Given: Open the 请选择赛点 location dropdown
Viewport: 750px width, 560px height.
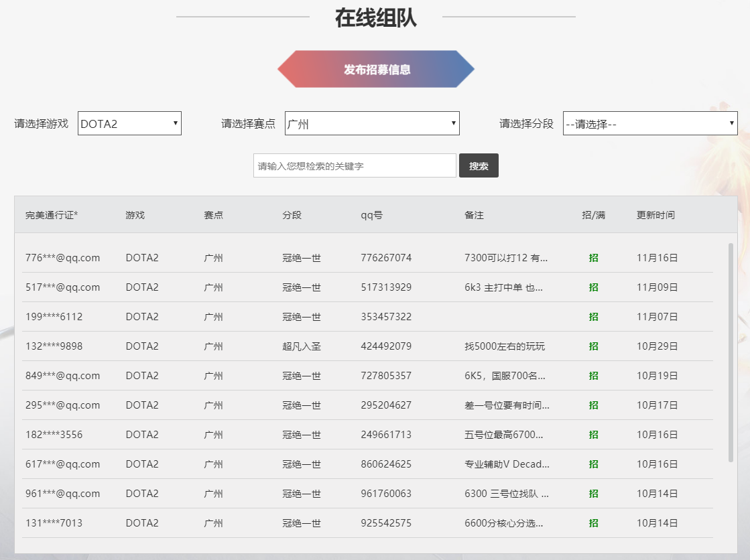Looking at the screenshot, I should pyautogui.click(x=372, y=123).
